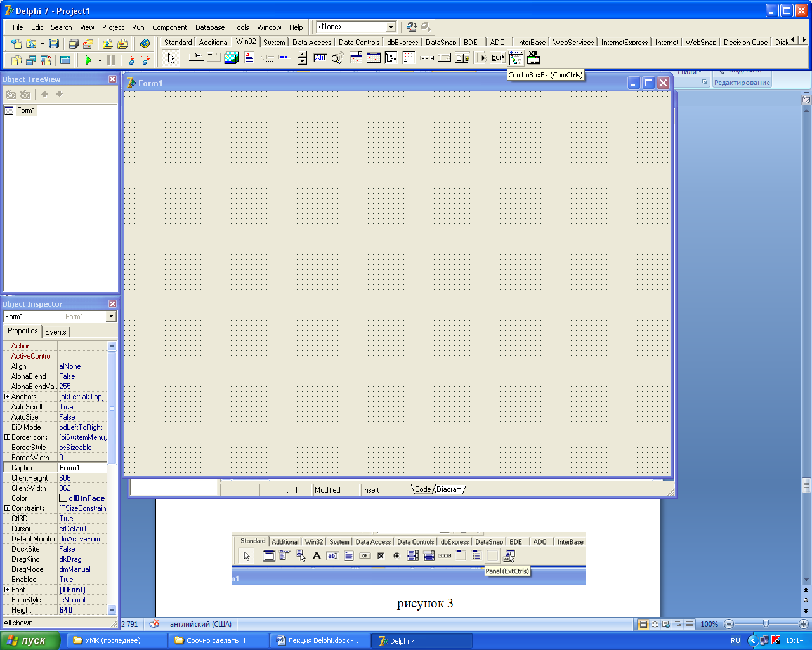Open the Open-file history dropdown arrow
The width and height of the screenshot is (812, 650).
pos(43,44)
